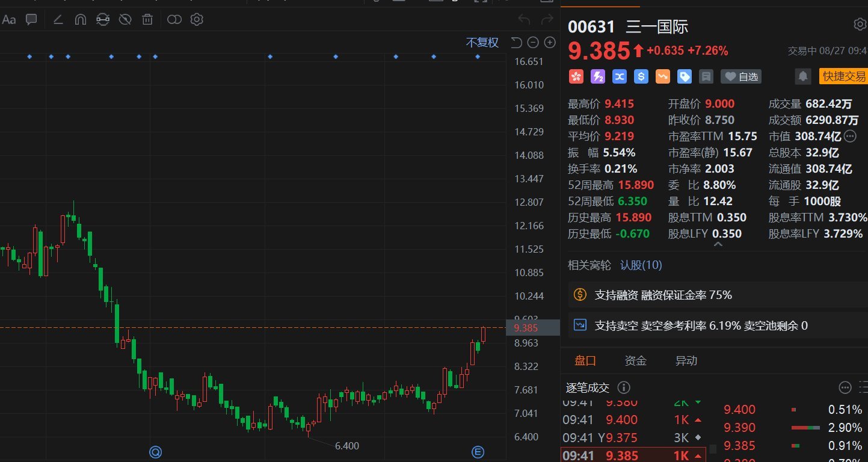Select the Aa text annotation tool
This screenshot has height=462, width=868.
pyautogui.click(x=9, y=20)
